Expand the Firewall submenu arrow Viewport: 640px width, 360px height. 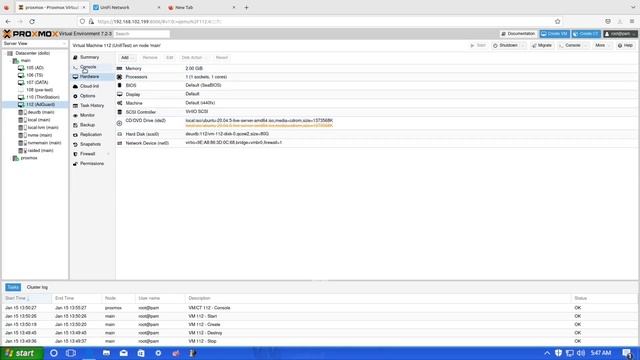[108, 154]
